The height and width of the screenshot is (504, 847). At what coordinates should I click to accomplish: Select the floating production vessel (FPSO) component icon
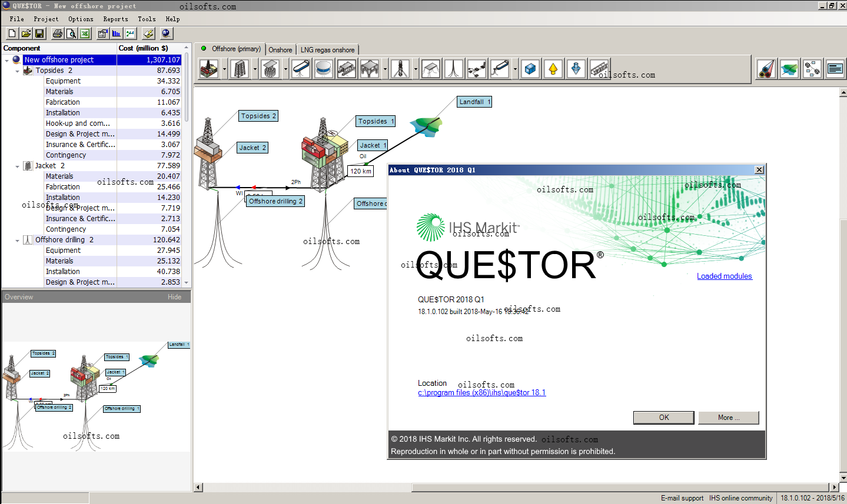[x=300, y=69]
